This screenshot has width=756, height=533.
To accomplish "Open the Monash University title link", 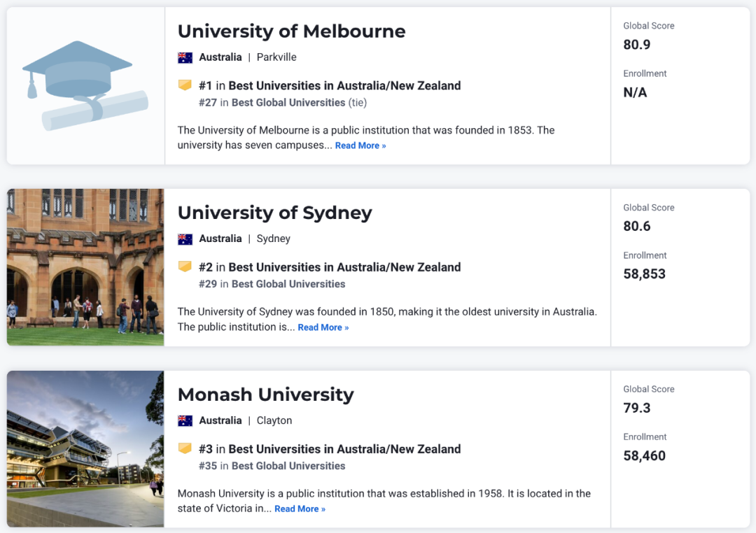I will [x=266, y=395].
